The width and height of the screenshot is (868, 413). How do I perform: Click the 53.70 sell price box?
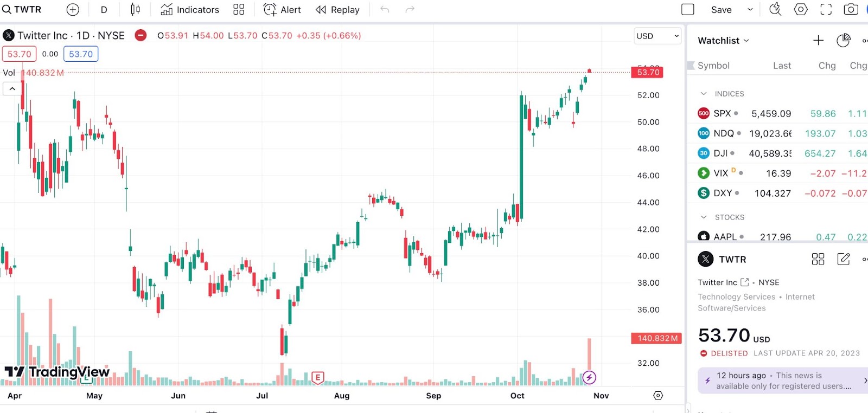(19, 54)
